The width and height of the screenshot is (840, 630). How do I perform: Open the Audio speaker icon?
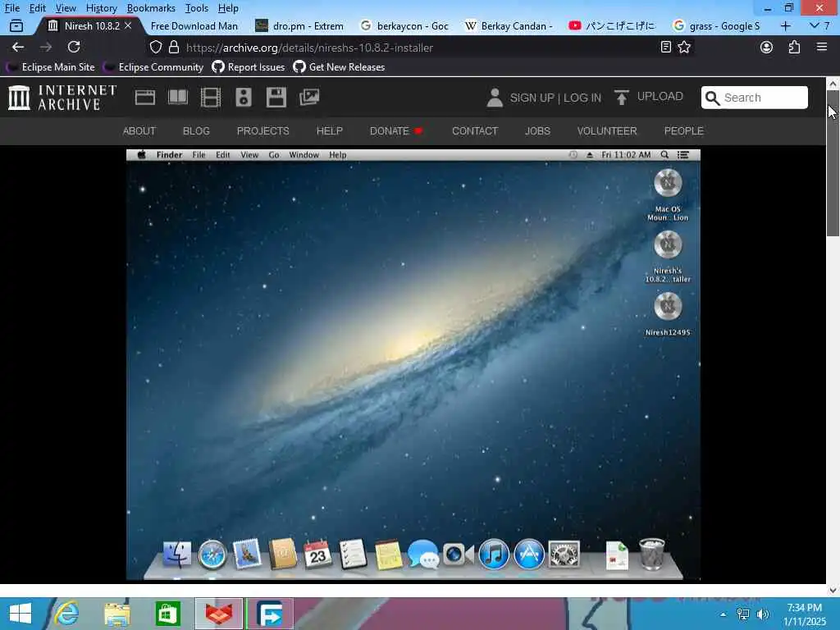point(243,98)
